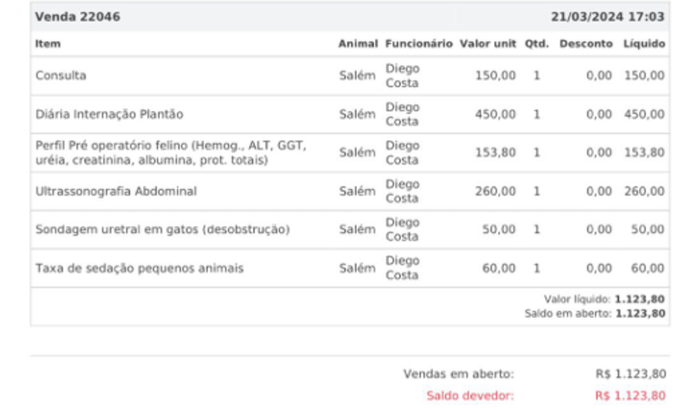Click the Animal column header

pos(357,44)
